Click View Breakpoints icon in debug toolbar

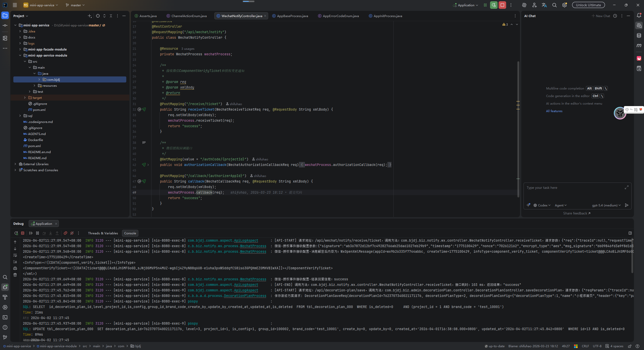[x=65, y=233]
